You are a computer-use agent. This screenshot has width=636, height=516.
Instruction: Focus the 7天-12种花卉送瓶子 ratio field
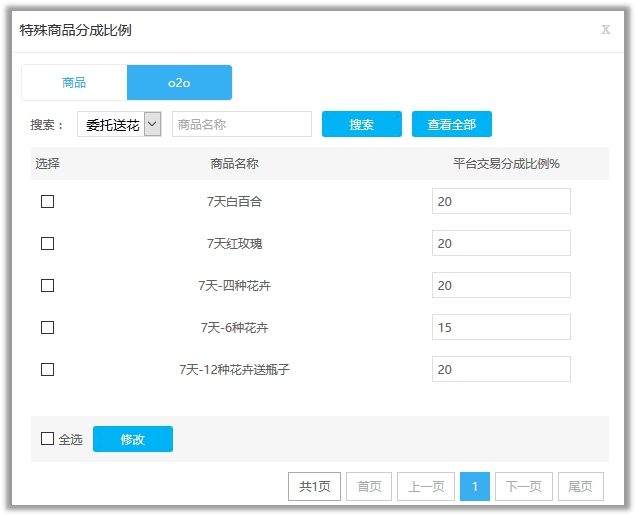501,370
